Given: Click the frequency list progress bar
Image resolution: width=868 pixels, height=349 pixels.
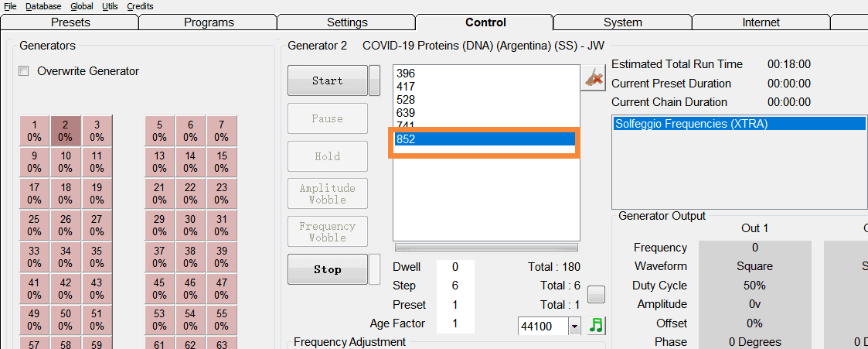Looking at the screenshot, I should pos(486,248).
